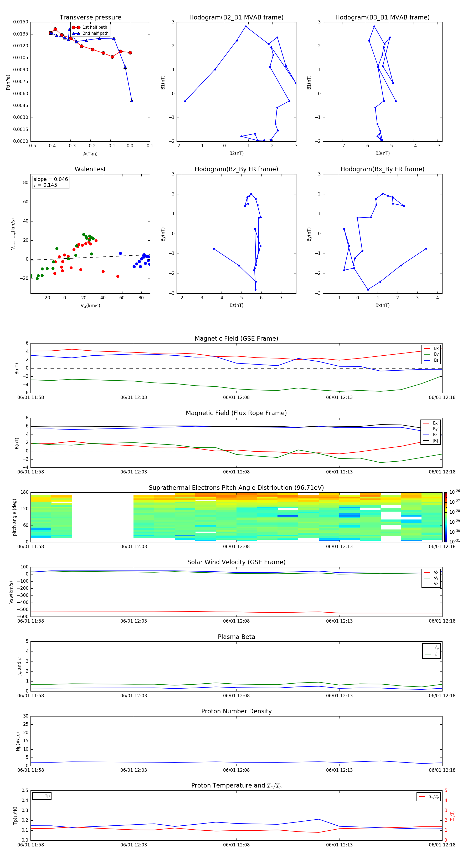
Task: Click the 'WalenTest' plot title
Action: click(90, 169)
